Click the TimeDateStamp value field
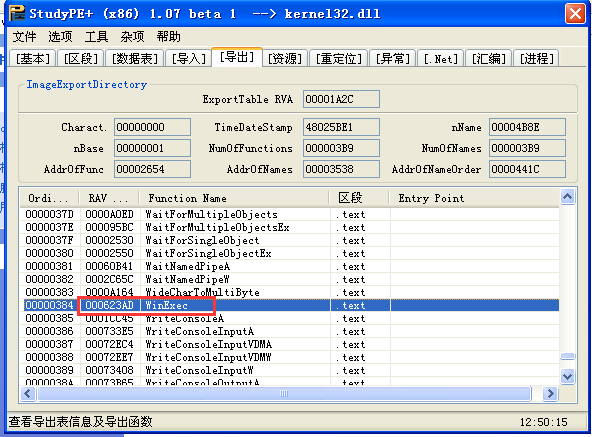The width and height of the screenshot is (592, 437). click(x=341, y=127)
